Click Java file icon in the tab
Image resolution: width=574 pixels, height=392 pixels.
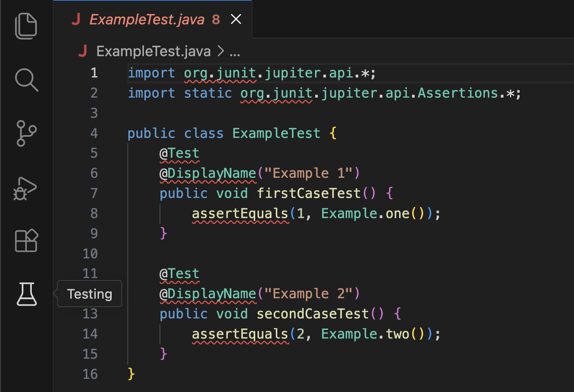tap(76, 19)
